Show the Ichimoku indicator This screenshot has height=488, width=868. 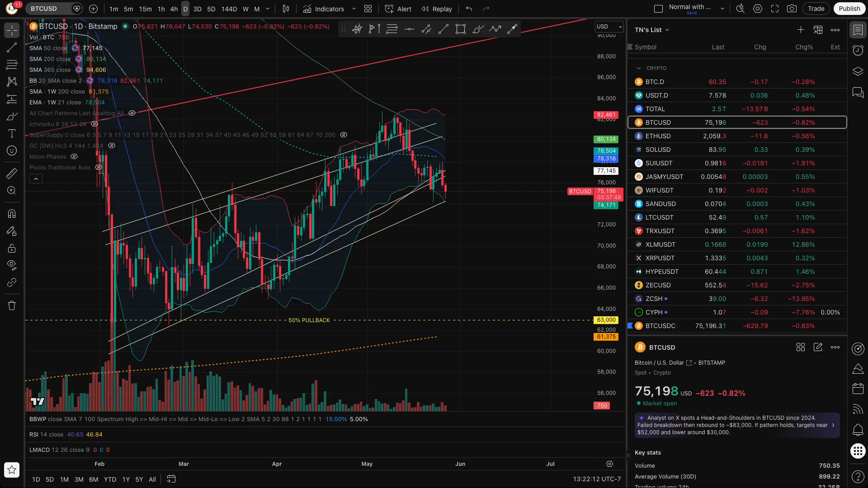click(94, 124)
